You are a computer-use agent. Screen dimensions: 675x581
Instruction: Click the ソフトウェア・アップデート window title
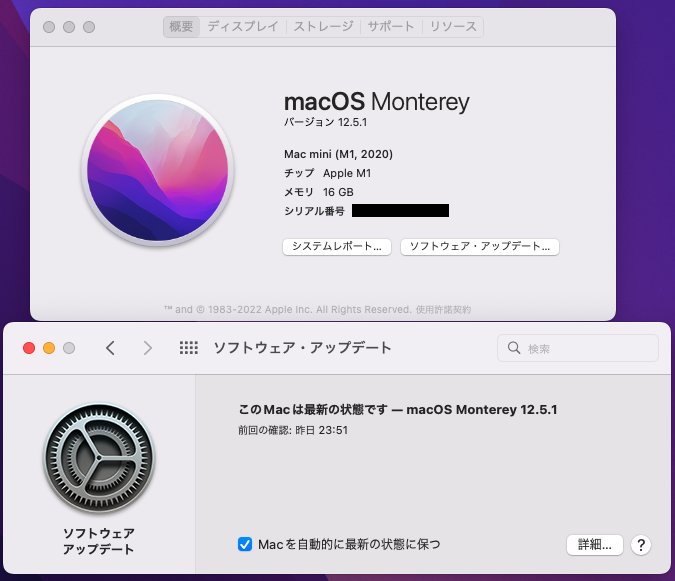tap(302, 348)
